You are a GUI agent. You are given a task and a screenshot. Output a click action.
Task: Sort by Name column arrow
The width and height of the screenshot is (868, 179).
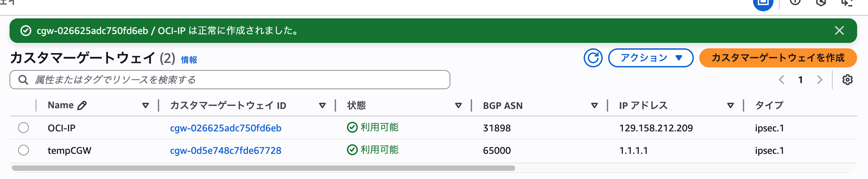(x=146, y=105)
